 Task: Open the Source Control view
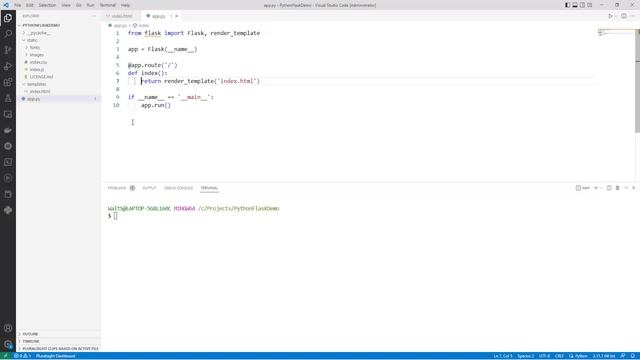(x=8, y=50)
